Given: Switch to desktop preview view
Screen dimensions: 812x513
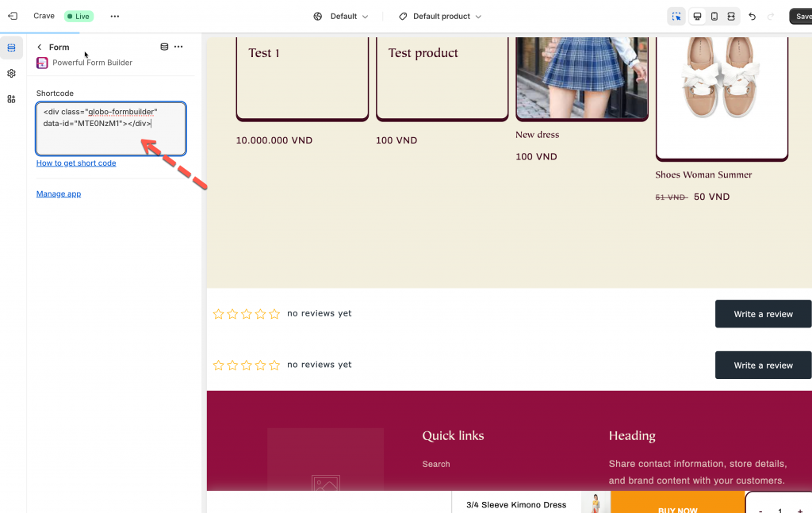Looking at the screenshot, I should point(698,17).
